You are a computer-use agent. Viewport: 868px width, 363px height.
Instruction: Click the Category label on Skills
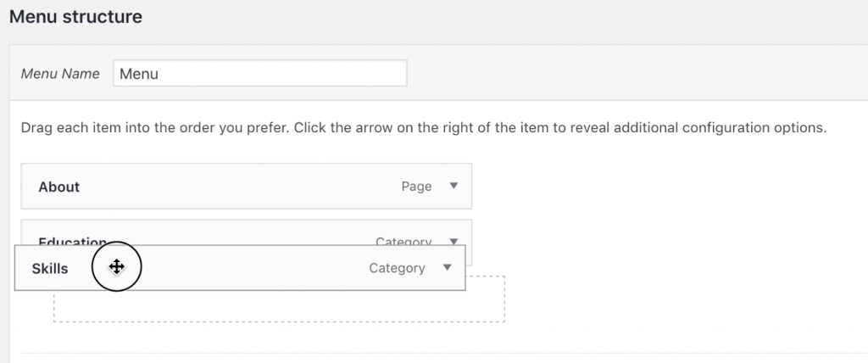tap(397, 268)
